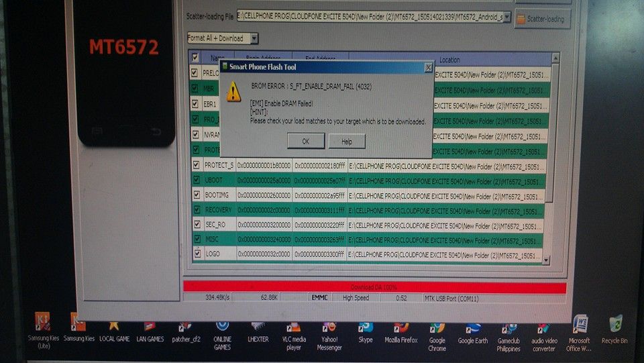Click the red Download DA 100% progress bar
Screen dimensions: 644x363
click(374, 287)
